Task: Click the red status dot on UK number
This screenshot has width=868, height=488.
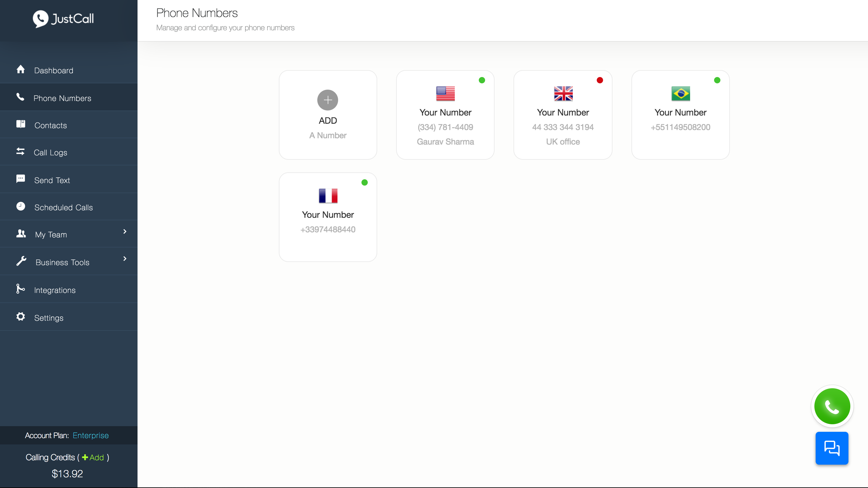Action: pos(600,80)
